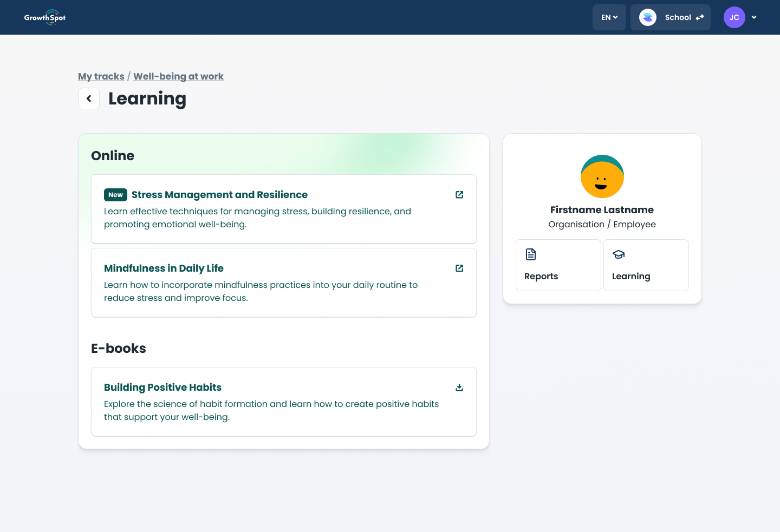The image size is (780, 532).
Task: Open the School workspace switcher
Action: click(670, 17)
